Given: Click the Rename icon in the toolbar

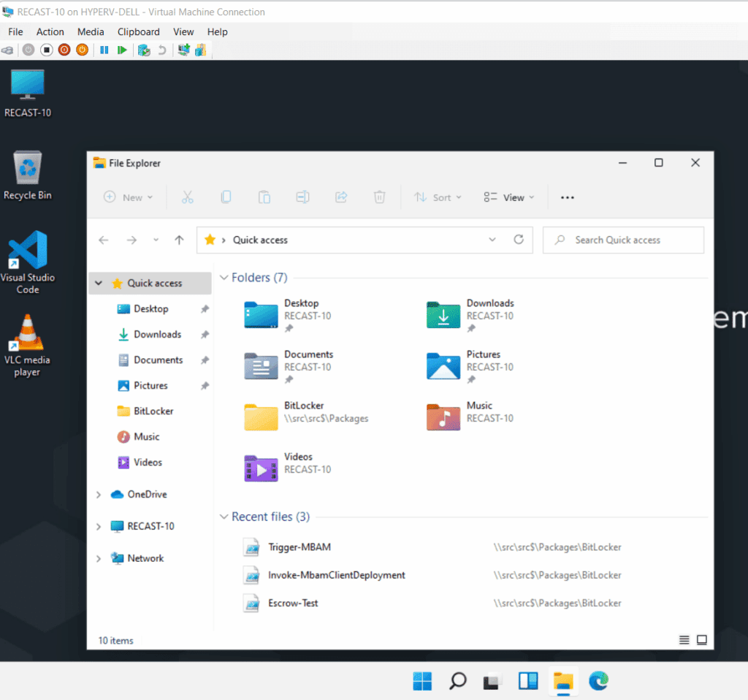Looking at the screenshot, I should (x=302, y=197).
